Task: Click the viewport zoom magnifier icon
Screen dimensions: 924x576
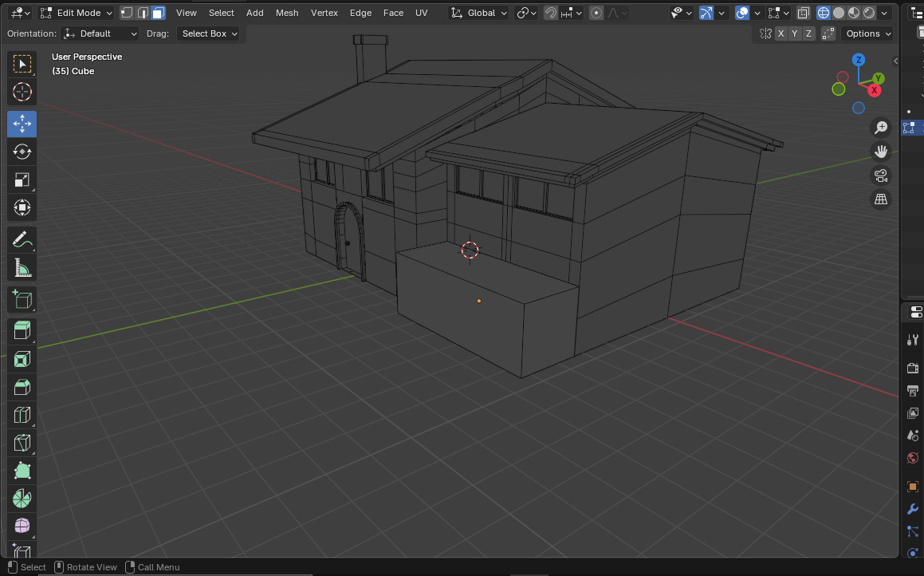Action: point(881,128)
